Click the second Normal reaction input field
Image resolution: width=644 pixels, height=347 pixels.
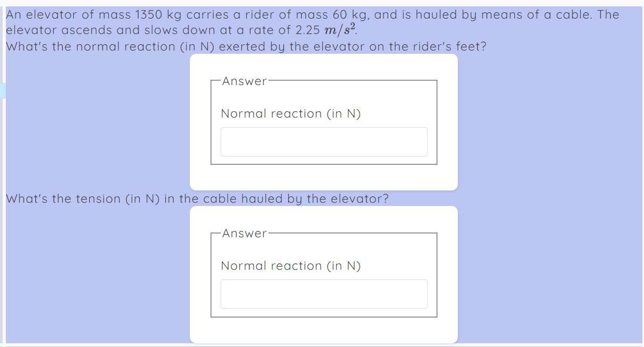(x=324, y=294)
